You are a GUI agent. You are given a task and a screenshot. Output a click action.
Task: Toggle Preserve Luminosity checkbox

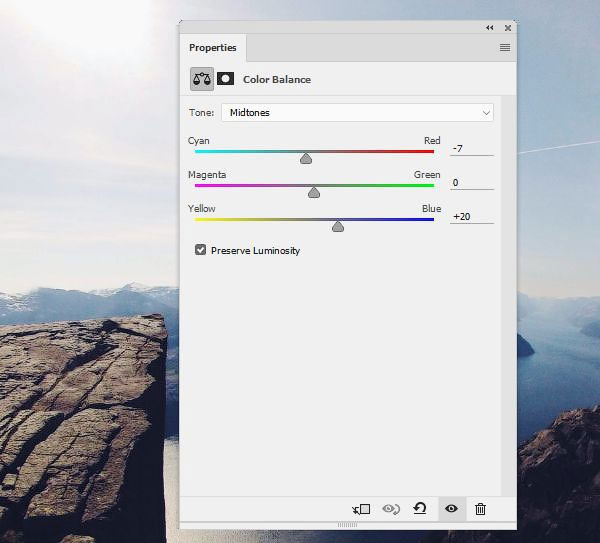coord(201,250)
